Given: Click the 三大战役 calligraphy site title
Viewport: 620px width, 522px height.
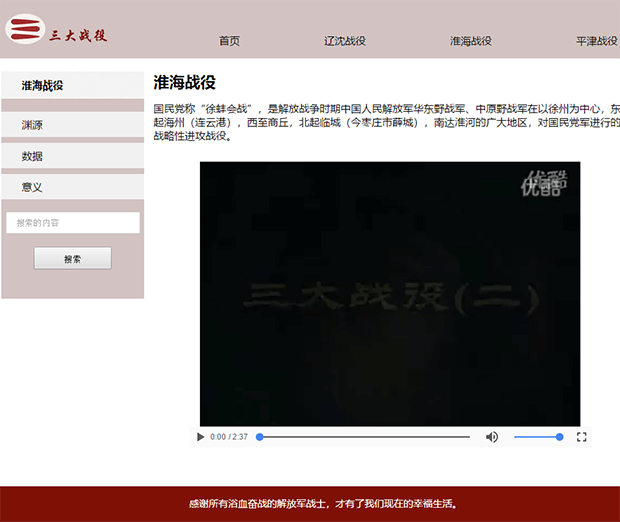Looking at the screenshot, I should [78, 36].
